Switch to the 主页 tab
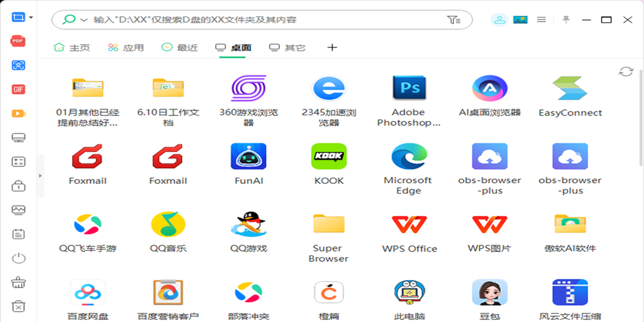Viewport: 644px width, 322px height. pyautogui.click(x=72, y=48)
